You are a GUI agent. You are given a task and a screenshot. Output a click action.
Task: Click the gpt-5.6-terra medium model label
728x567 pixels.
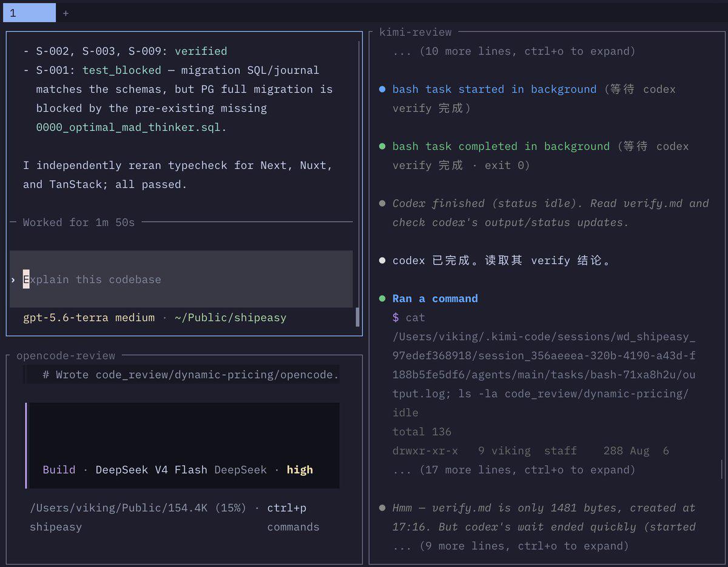coord(89,317)
